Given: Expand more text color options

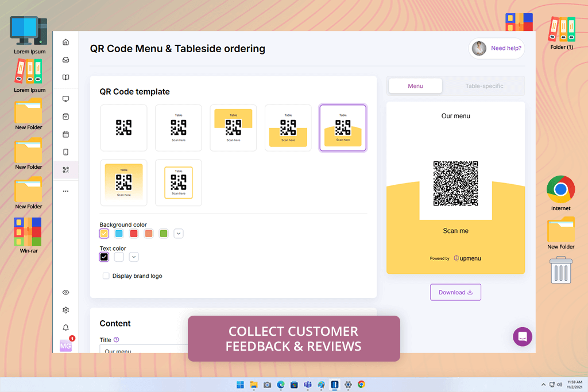Looking at the screenshot, I should coord(134,257).
